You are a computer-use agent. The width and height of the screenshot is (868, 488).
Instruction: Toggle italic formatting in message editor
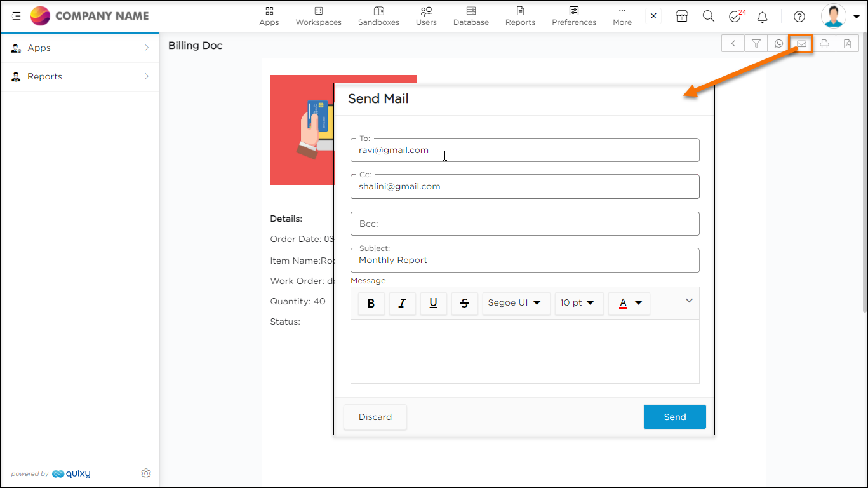coord(402,303)
